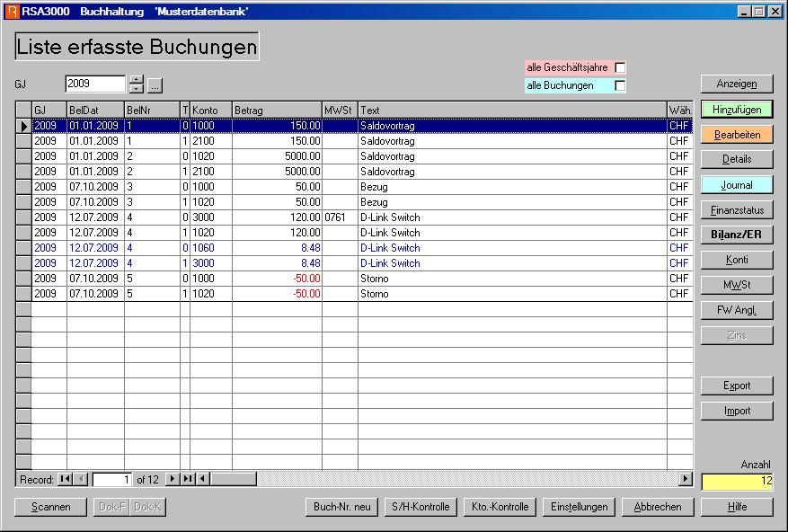
Task: Open the GJ browse dialog via '...' button
Action: (153, 84)
